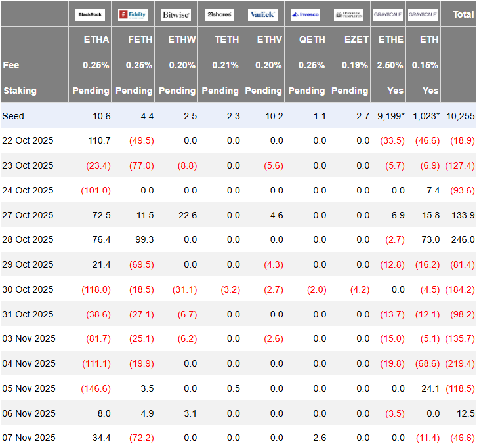Select the Bitwise logo
This screenshot has width=477, height=448.
[x=176, y=14]
